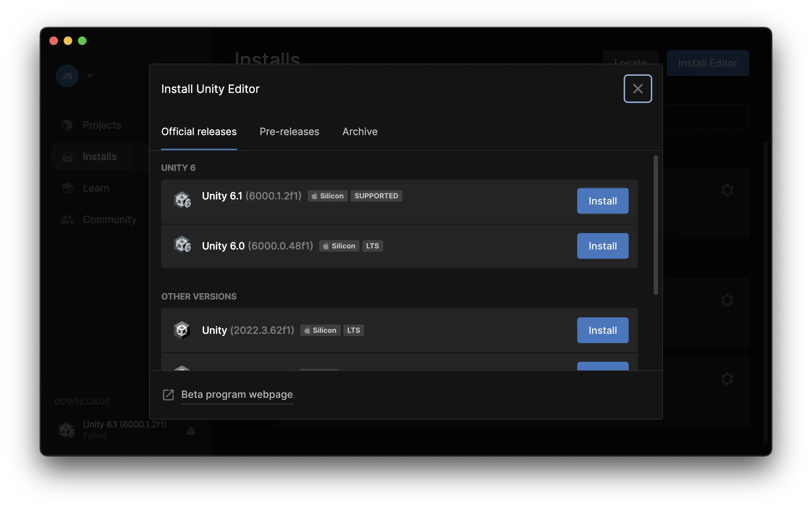
Task: Install Unity 2022.3.62f1 LTS
Action: 602,330
